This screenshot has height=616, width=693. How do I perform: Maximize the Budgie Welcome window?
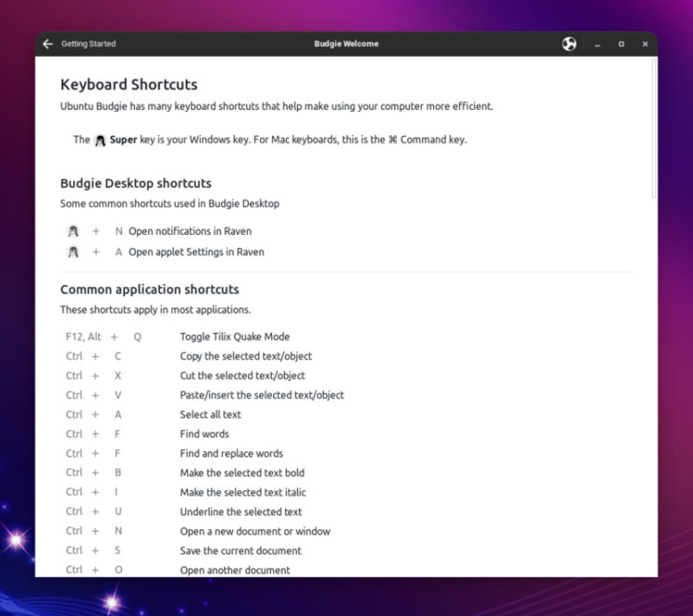(621, 44)
